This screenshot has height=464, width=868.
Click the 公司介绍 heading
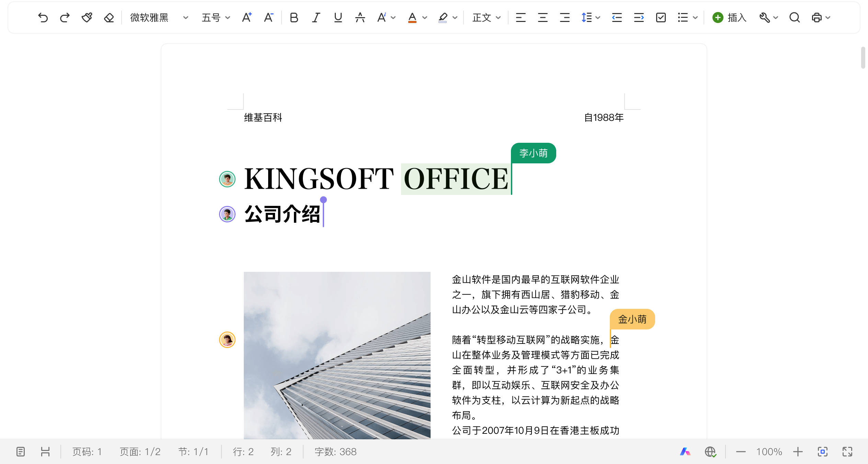click(282, 214)
